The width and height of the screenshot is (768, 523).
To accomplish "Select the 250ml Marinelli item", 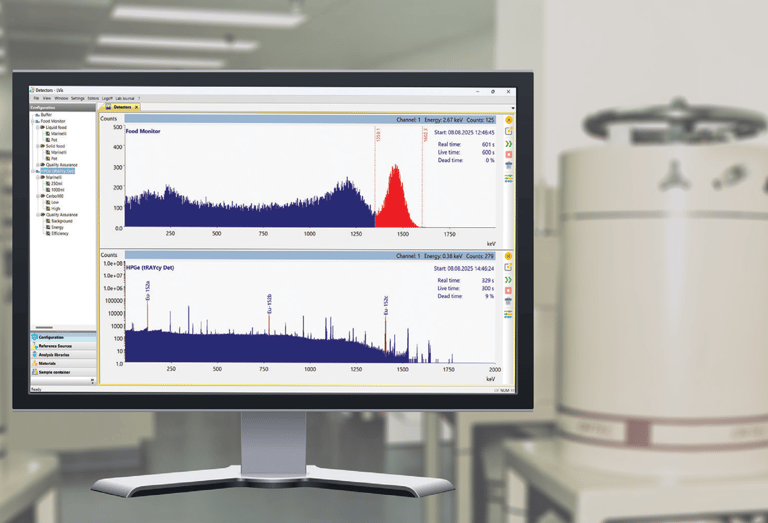I will (x=57, y=184).
